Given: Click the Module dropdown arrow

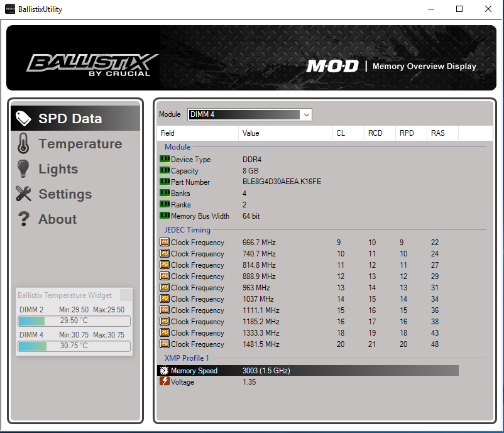Looking at the screenshot, I should pyautogui.click(x=306, y=114).
